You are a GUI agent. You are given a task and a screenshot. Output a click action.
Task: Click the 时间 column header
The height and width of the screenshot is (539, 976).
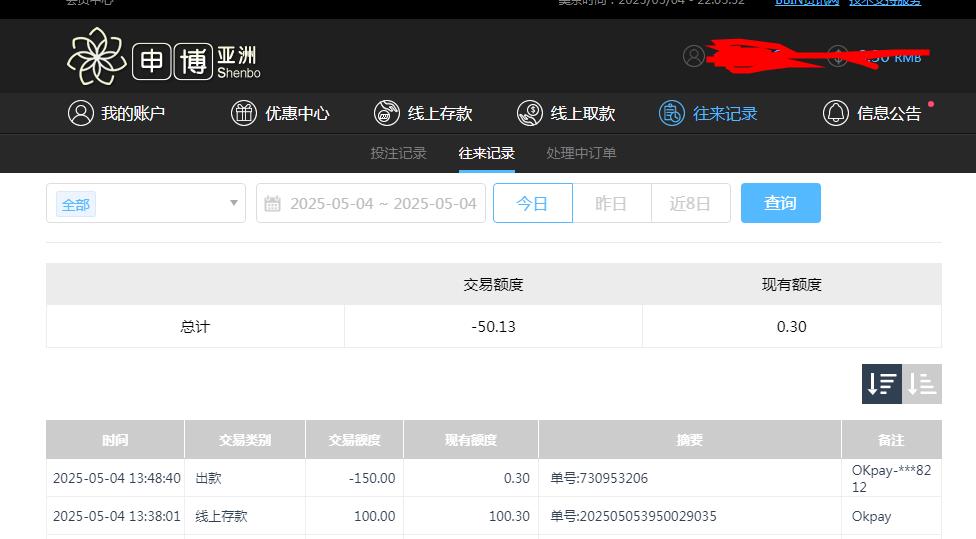click(x=115, y=439)
